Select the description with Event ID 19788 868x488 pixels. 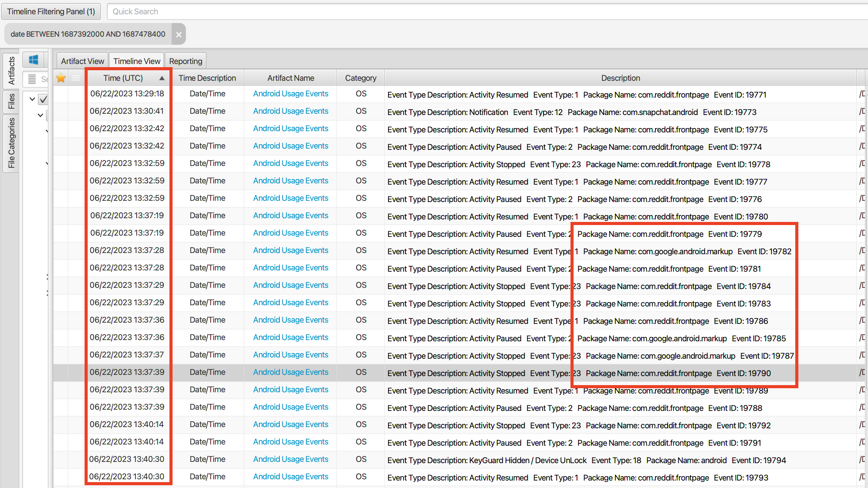coord(575,408)
